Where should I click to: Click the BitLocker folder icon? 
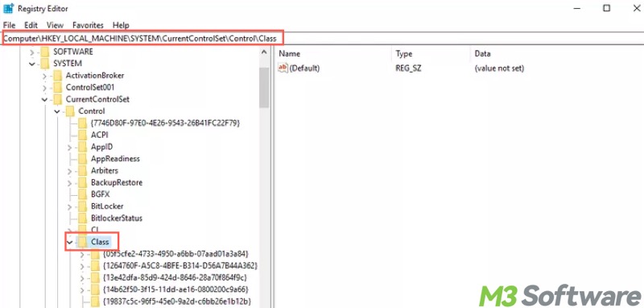[83, 206]
